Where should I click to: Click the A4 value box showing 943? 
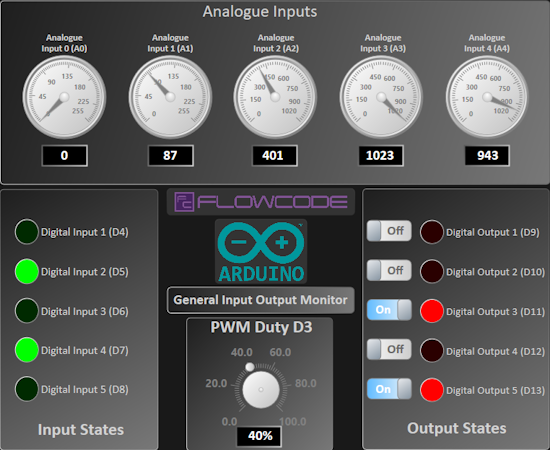click(x=487, y=155)
